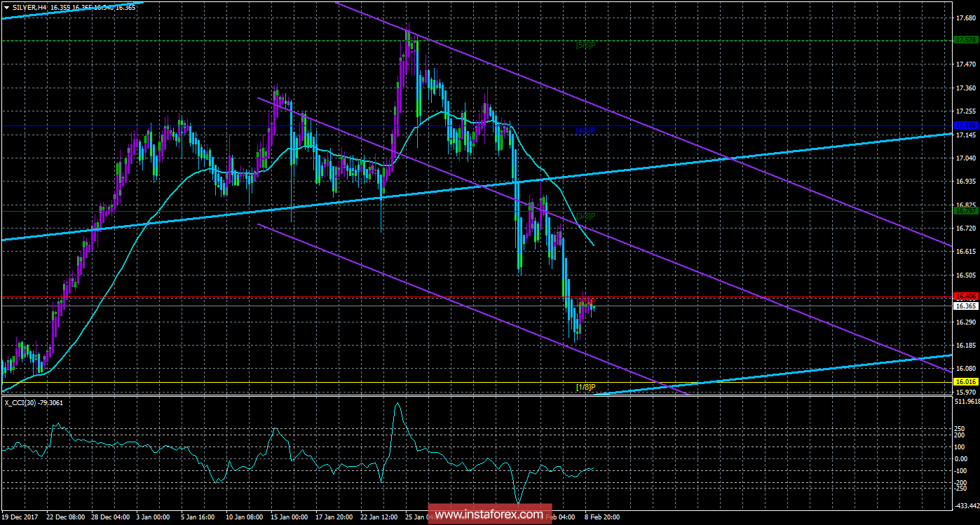Click the yellow 16.016 price level tag
Image resolution: width=980 pixels, height=525 pixels.
966,382
